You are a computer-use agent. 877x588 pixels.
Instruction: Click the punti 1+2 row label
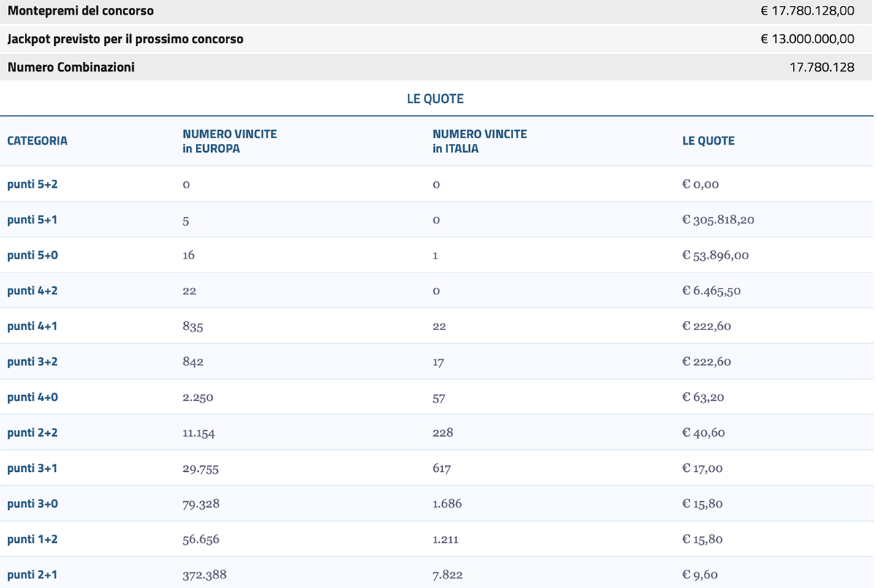(32, 539)
